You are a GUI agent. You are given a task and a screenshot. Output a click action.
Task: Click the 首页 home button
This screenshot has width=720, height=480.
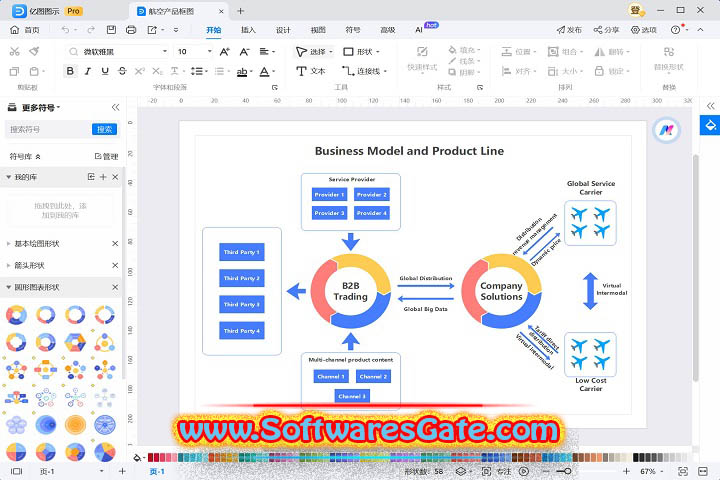(x=25, y=30)
